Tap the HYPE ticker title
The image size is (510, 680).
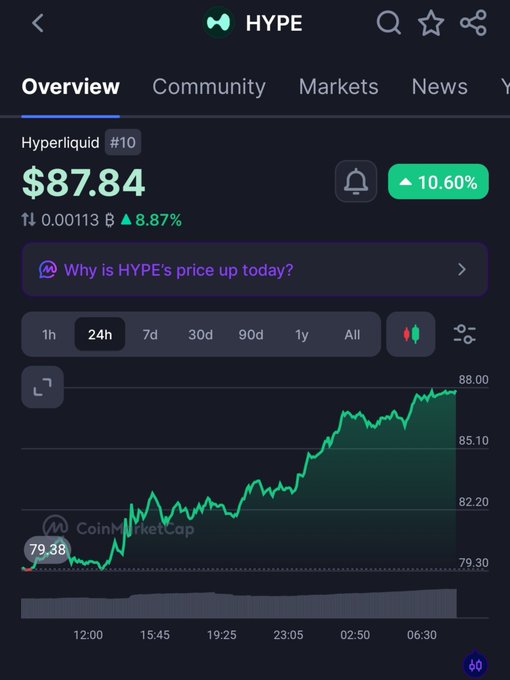[274, 23]
